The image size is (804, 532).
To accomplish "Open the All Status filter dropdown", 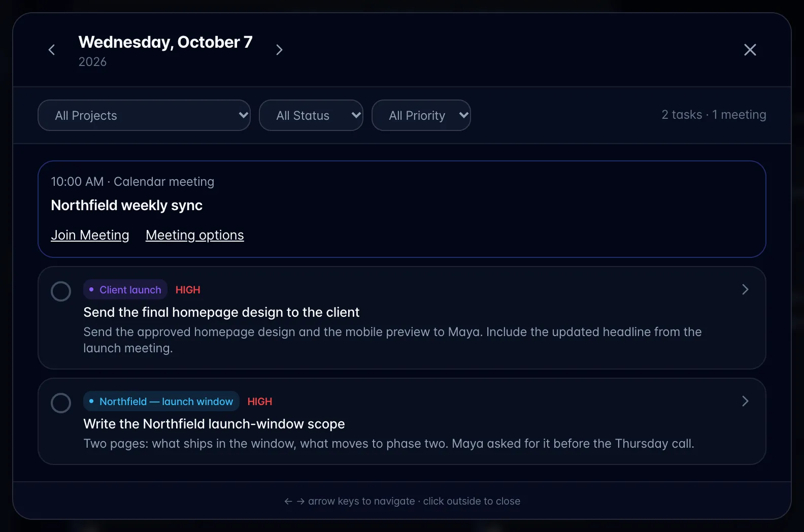I will coord(311,115).
